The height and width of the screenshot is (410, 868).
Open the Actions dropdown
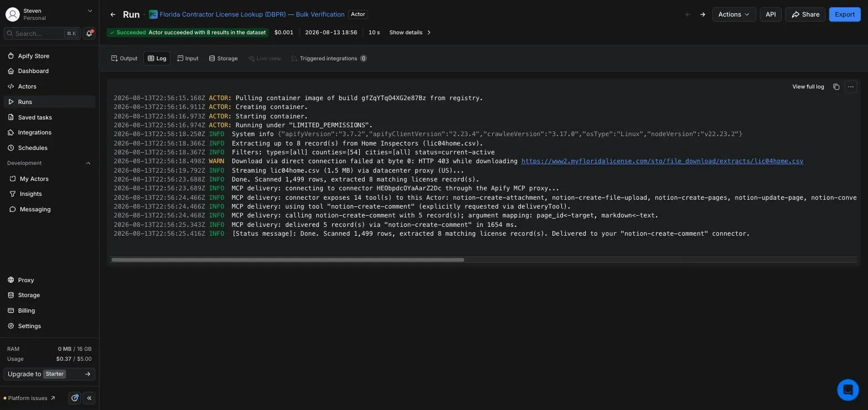734,14
